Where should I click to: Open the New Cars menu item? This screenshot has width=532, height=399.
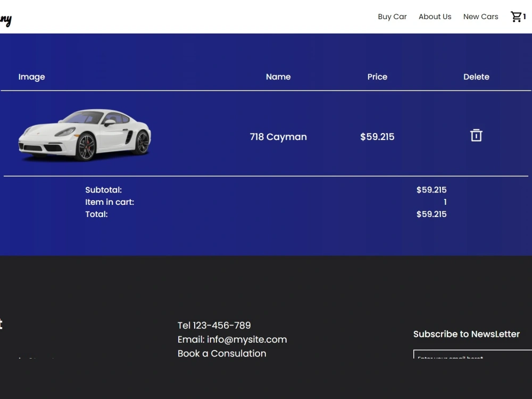[481, 16]
